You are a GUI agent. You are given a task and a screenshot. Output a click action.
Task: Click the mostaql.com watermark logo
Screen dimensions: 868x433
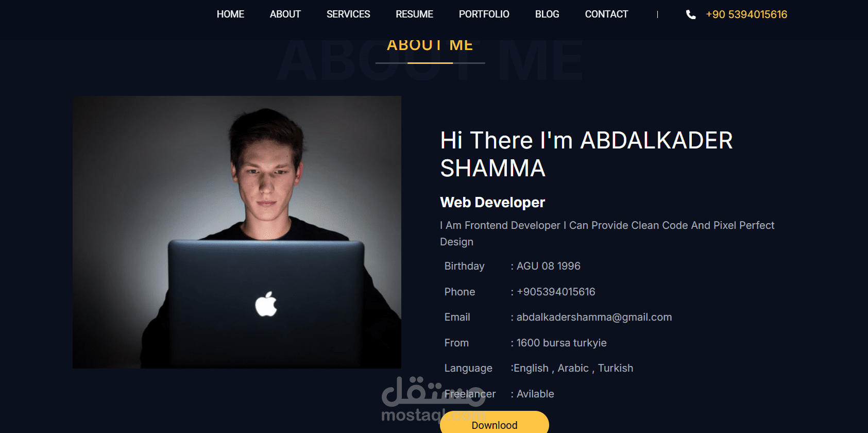pos(433,399)
